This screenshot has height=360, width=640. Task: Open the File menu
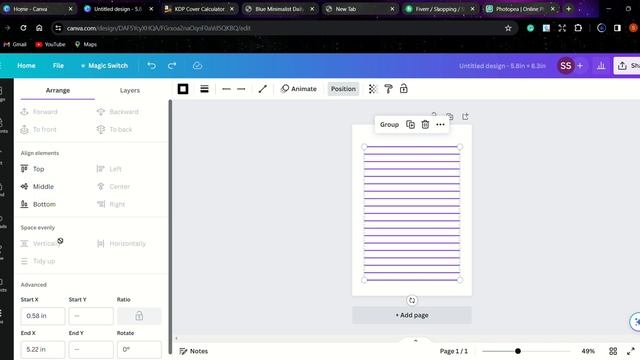58,66
